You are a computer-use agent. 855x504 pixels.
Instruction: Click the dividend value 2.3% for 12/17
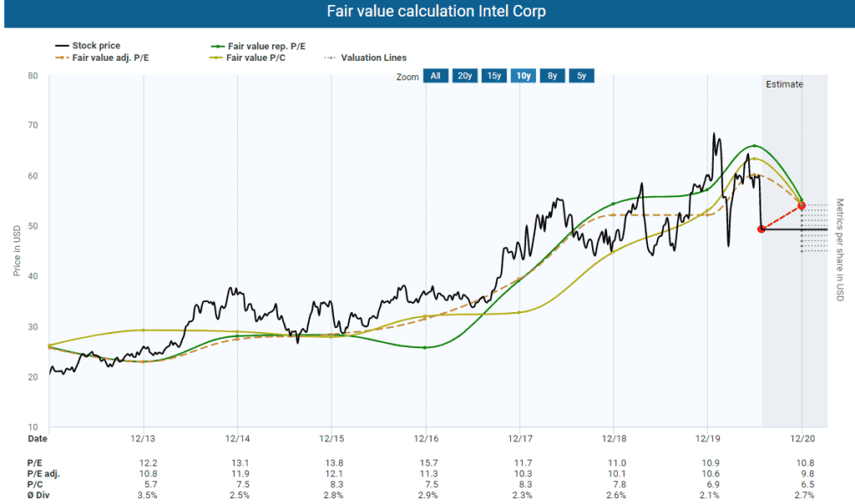point(523,496)
